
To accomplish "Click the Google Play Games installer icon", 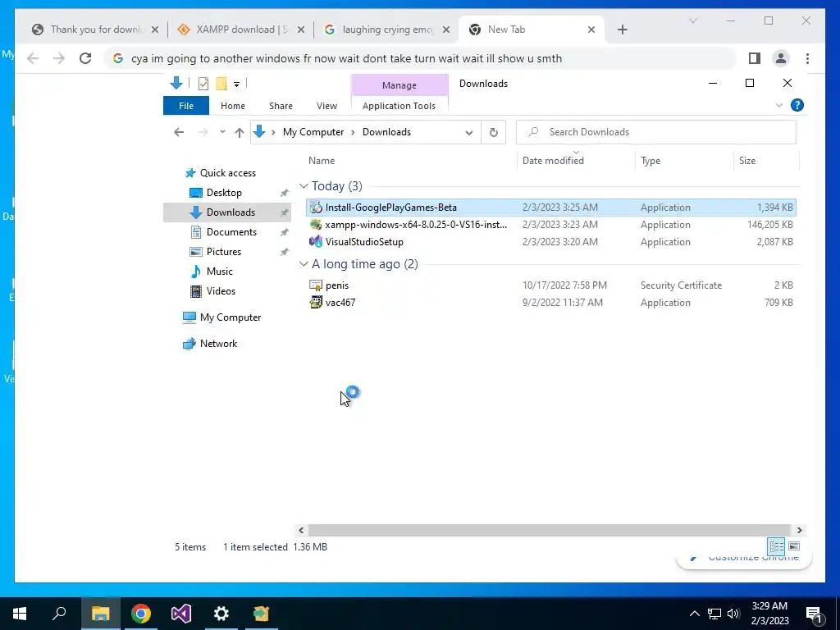I will pyautogui.click(x=316, y=208).
